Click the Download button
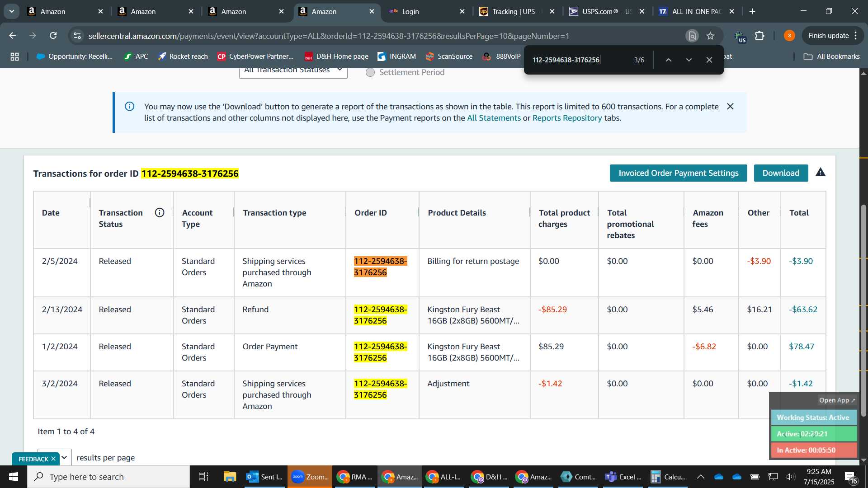 (x=781, y=173)
